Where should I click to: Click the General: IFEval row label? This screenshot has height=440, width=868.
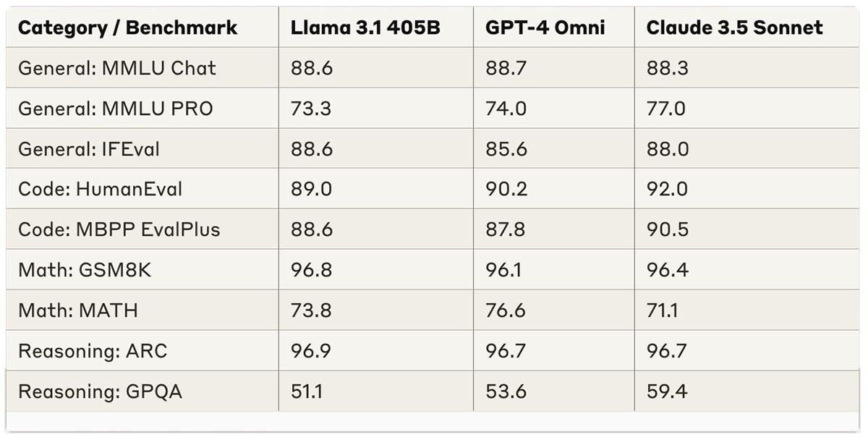coord(89,149)
